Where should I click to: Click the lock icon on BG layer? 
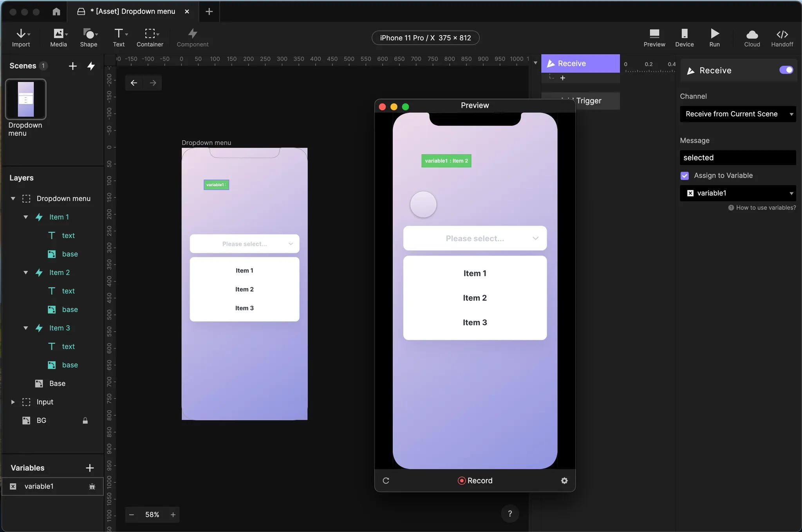(x=85, y=421)
